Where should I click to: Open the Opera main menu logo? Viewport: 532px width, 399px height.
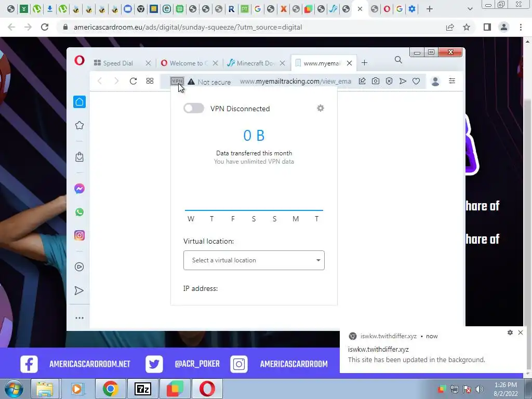[79, 60]
